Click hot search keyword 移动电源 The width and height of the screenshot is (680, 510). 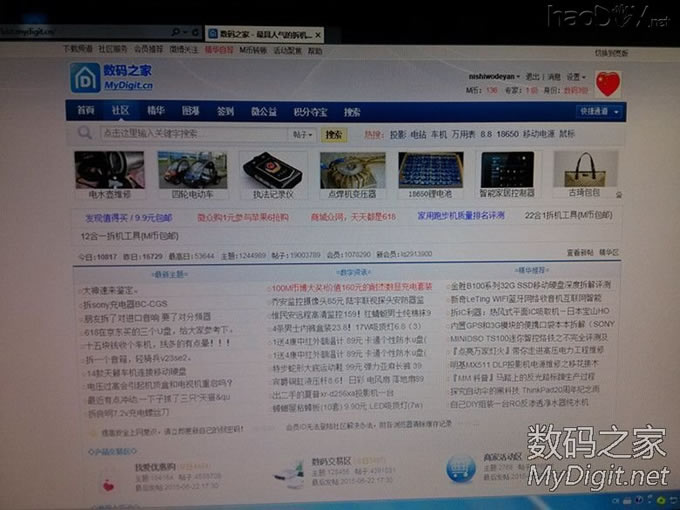538,134
